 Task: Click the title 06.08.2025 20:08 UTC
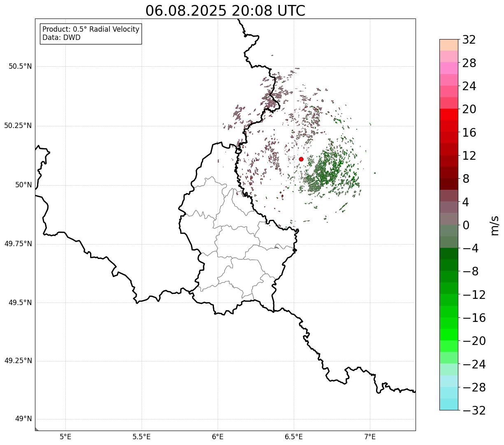pos(225,10)
